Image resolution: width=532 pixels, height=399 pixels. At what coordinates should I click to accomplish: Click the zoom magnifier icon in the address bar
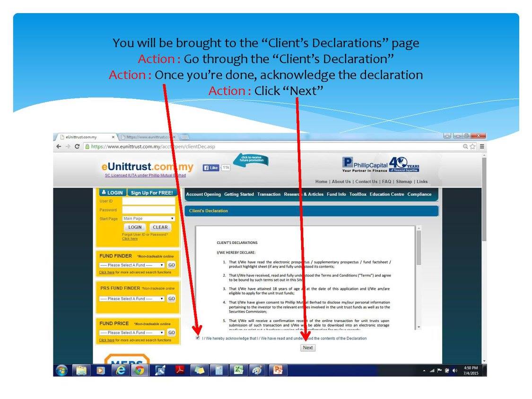465,147
